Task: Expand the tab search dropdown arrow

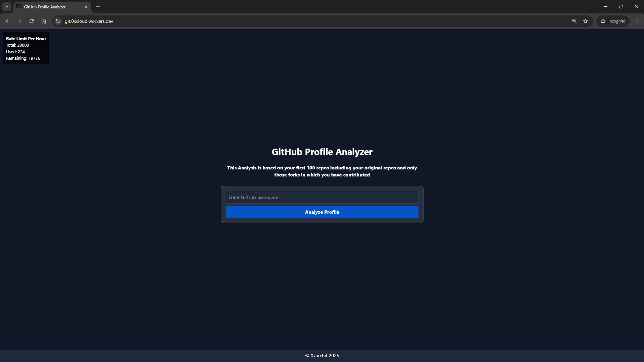Action: [x=7, y=7]
